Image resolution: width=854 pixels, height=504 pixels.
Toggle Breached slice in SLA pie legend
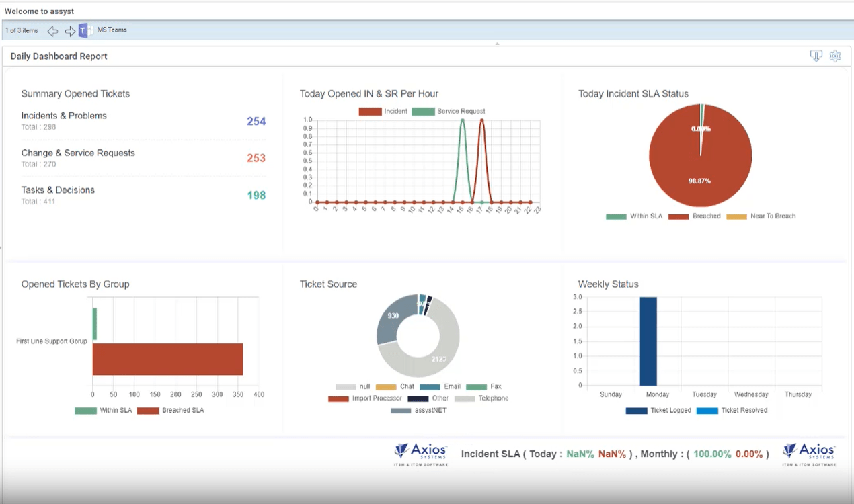[694, 216]
